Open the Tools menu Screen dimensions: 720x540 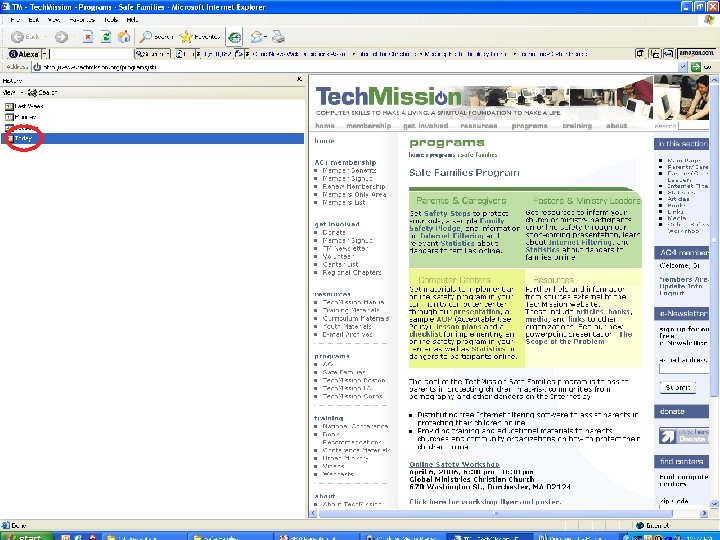(x=111, y=20)
